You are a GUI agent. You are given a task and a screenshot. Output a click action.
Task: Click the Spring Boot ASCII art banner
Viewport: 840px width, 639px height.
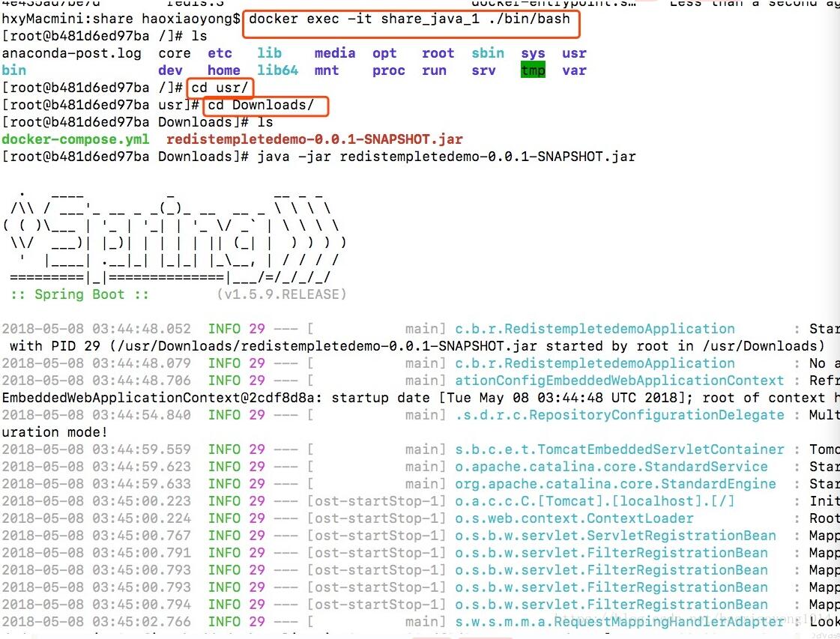click(x=172, y=232)
